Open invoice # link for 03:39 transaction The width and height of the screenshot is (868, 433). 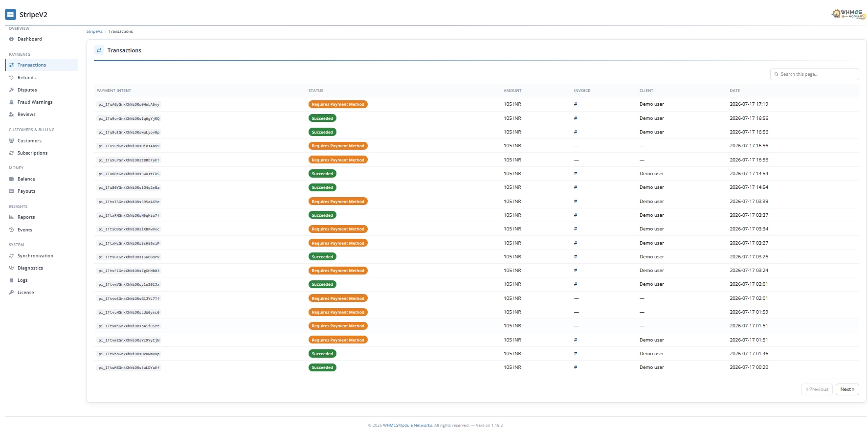point(576,202)
